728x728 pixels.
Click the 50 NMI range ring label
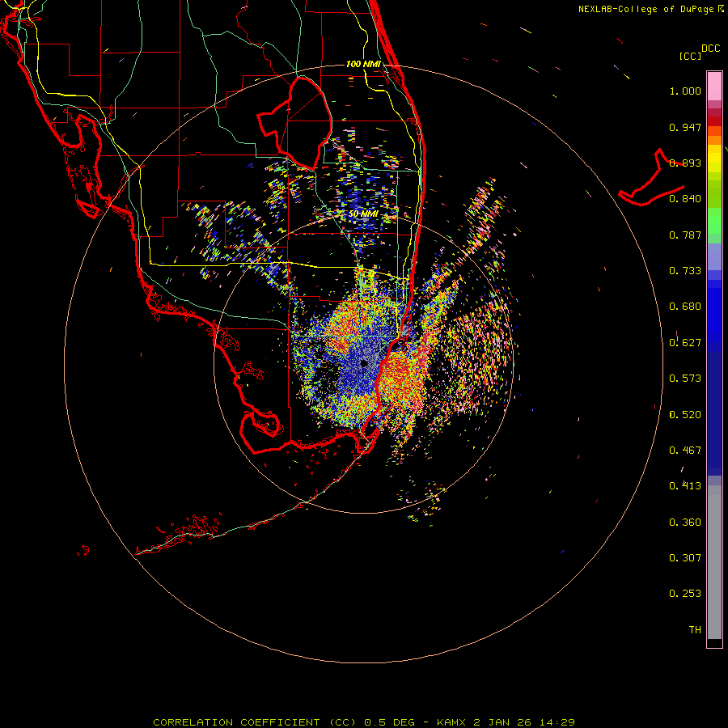[x=363, y=214]
